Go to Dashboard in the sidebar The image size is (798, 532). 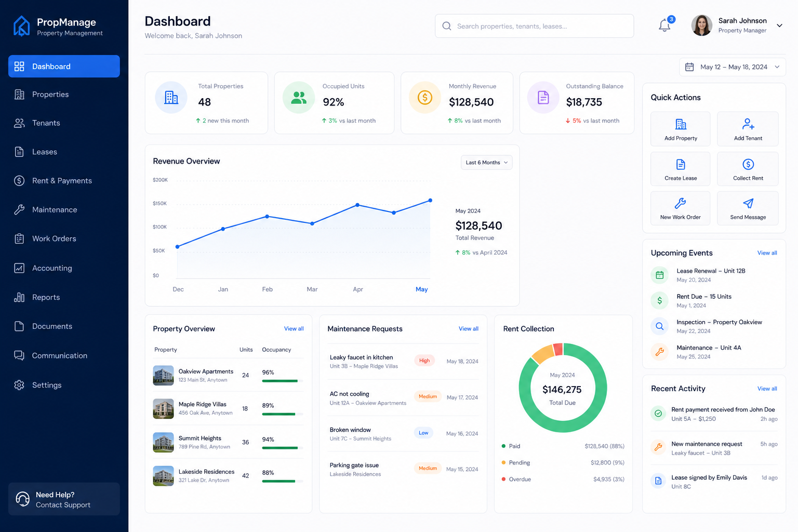(64, 66)
